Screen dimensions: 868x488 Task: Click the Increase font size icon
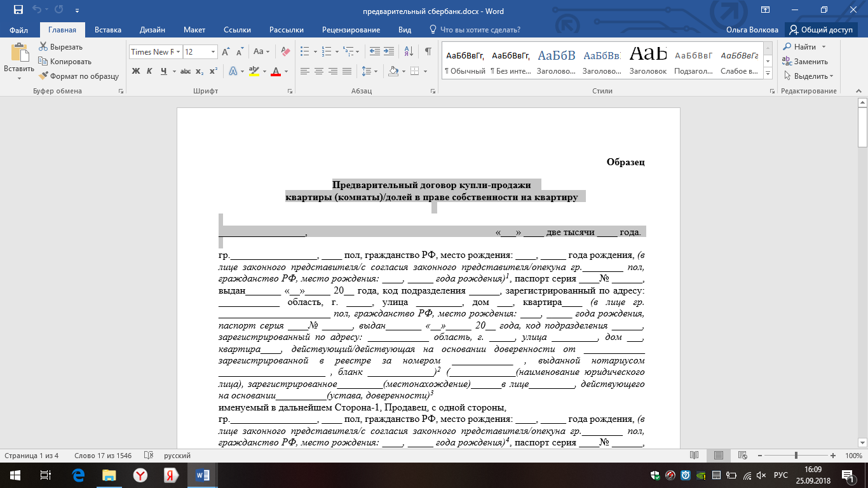pyautogui.click(x=226, y=51)
